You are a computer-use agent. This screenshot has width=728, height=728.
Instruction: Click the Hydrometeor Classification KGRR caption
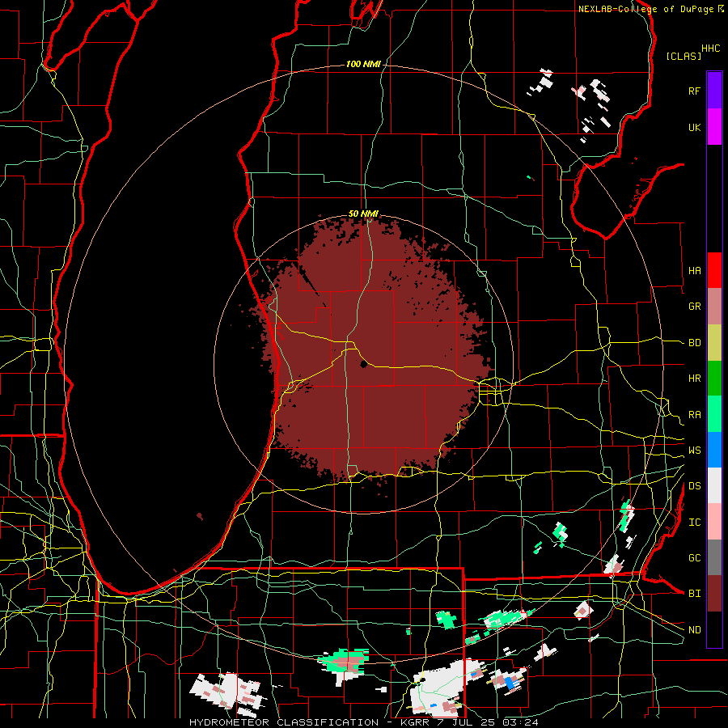pos(364,722)
